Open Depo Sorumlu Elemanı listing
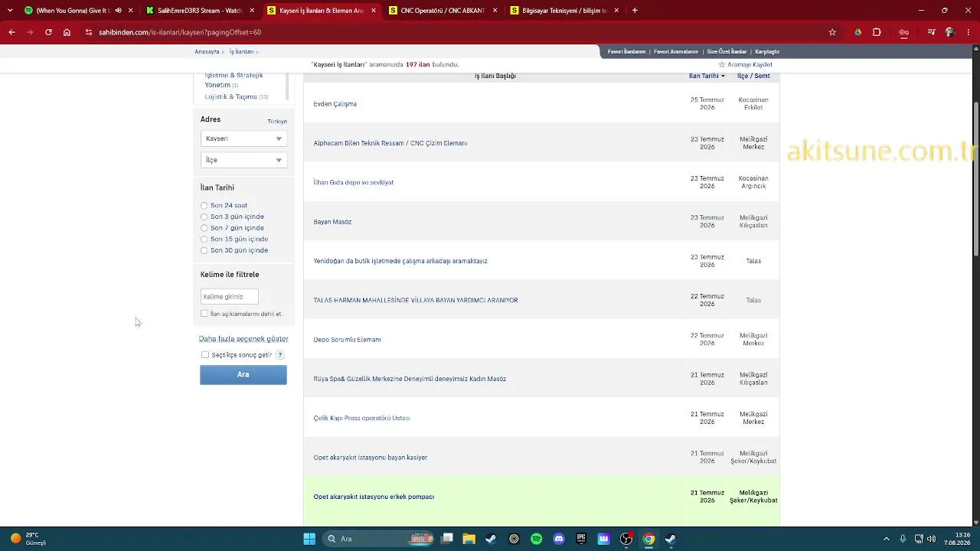Image resolution: width=980 pixels, height=551 pixels. coord(347,340)
